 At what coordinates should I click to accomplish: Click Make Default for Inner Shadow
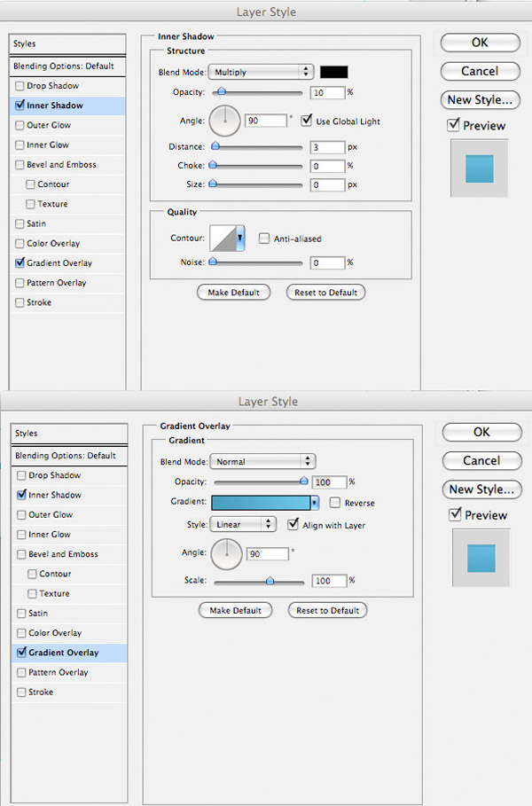click(x=233, y=293)
